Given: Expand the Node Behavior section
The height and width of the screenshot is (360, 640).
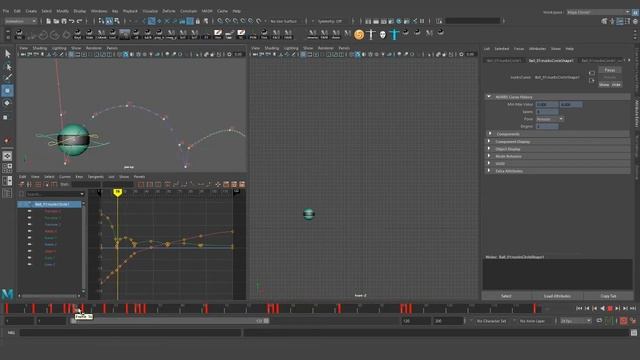Looking at the screenshot, I should pyautogui.click(x=558, y=156).
